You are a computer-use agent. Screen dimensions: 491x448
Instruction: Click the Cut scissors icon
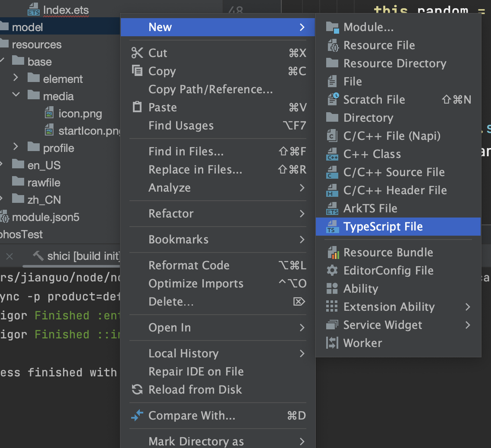coord(137,53)
